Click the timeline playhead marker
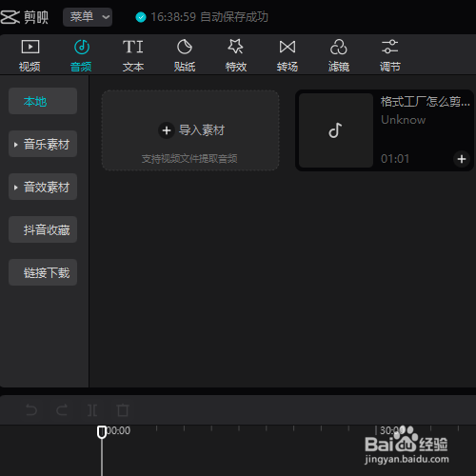The height and width of the screenshot is (476, 476). (102, 432)
